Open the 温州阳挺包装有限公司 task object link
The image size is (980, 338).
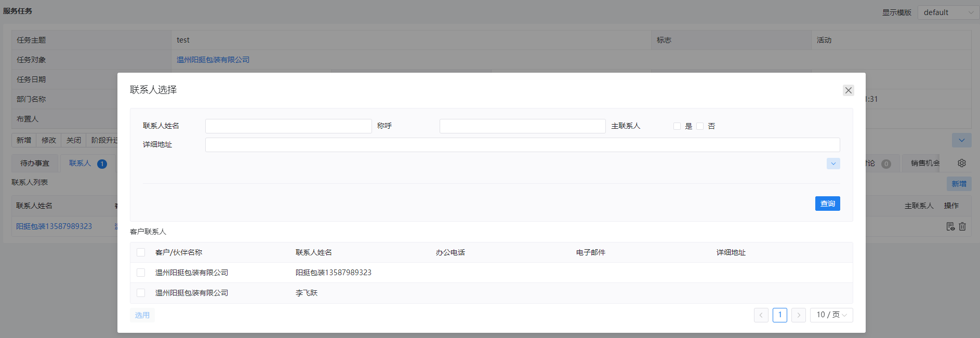[x=213, y=60]
